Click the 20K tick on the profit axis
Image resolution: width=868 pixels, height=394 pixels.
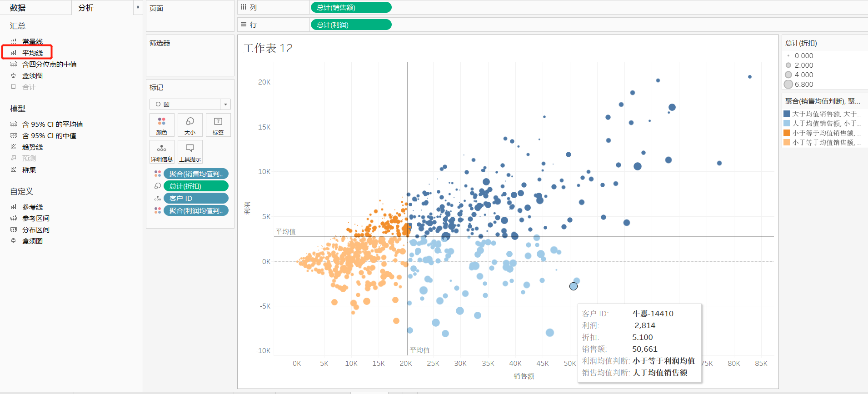coord(264,82)
